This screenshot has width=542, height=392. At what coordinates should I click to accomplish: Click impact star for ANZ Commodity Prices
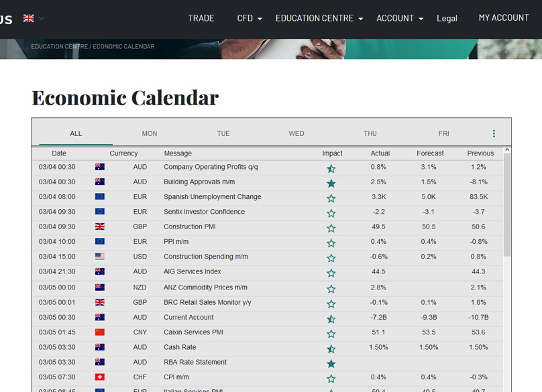click(331, 289)
